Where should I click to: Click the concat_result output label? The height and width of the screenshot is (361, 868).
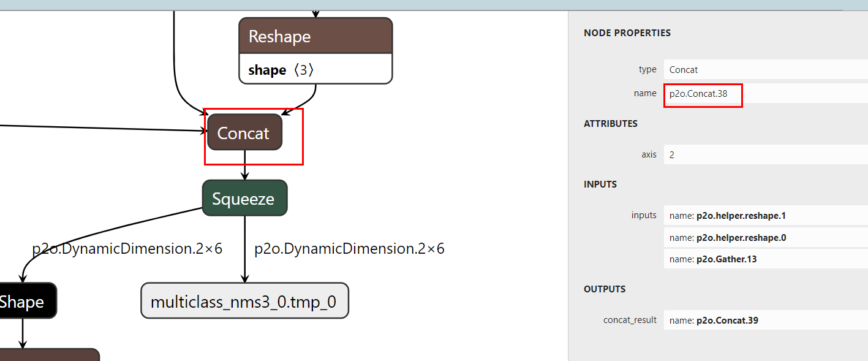pyautogui.click(x=630, y=320)
